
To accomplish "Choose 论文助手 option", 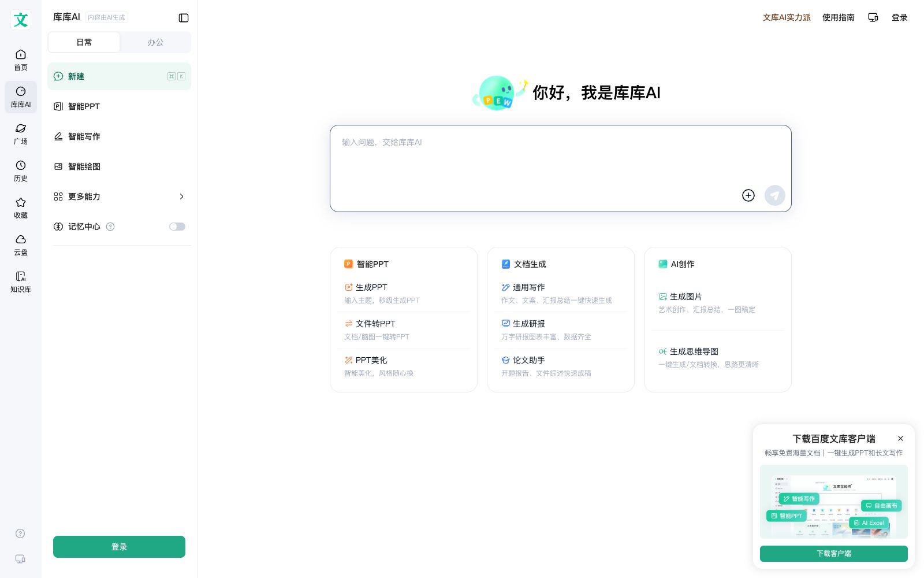I will click(x=561, y=366).
